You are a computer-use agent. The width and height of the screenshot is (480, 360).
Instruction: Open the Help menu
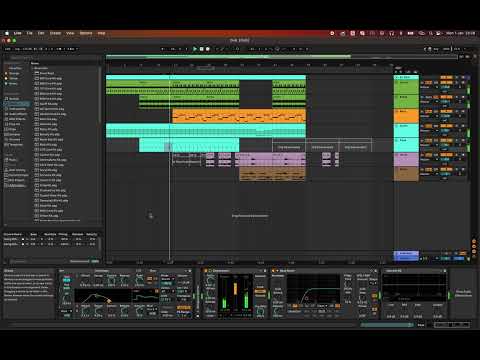[x=101, y=33]
